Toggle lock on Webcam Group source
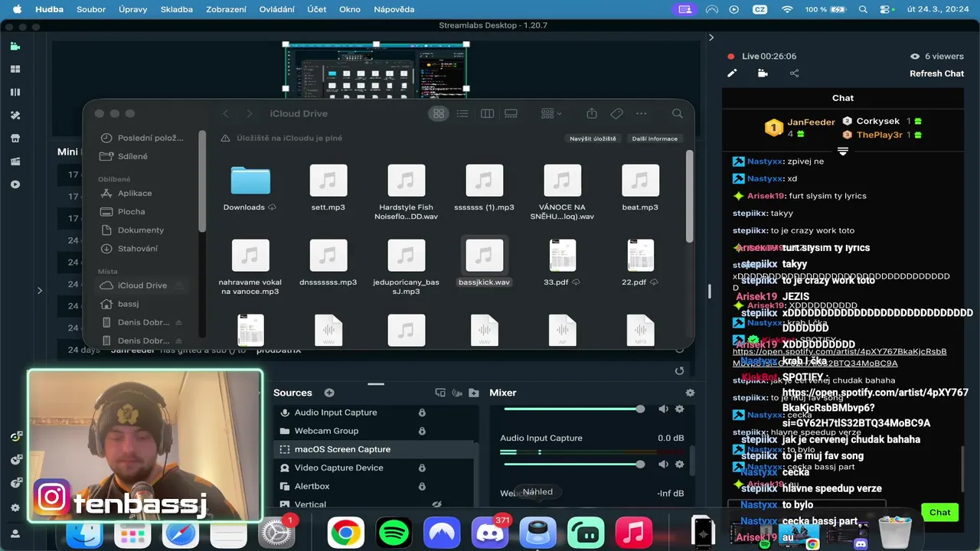980x551 pixels. [422, 431]
